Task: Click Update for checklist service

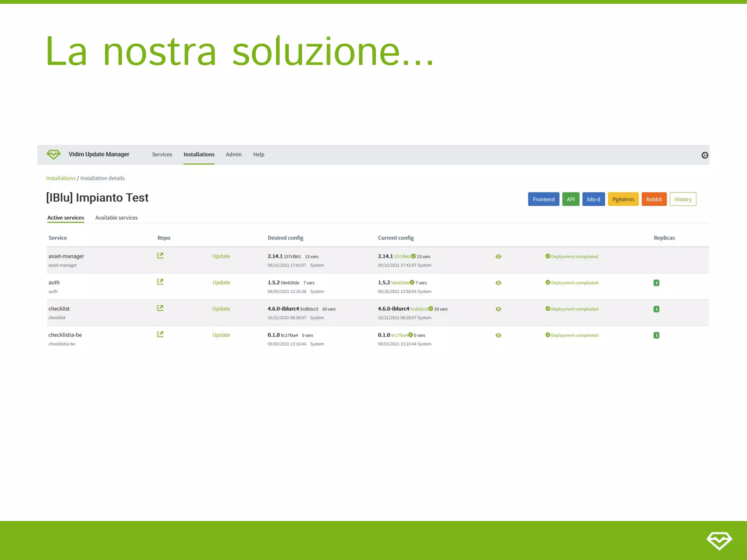Action: (221, 309)
